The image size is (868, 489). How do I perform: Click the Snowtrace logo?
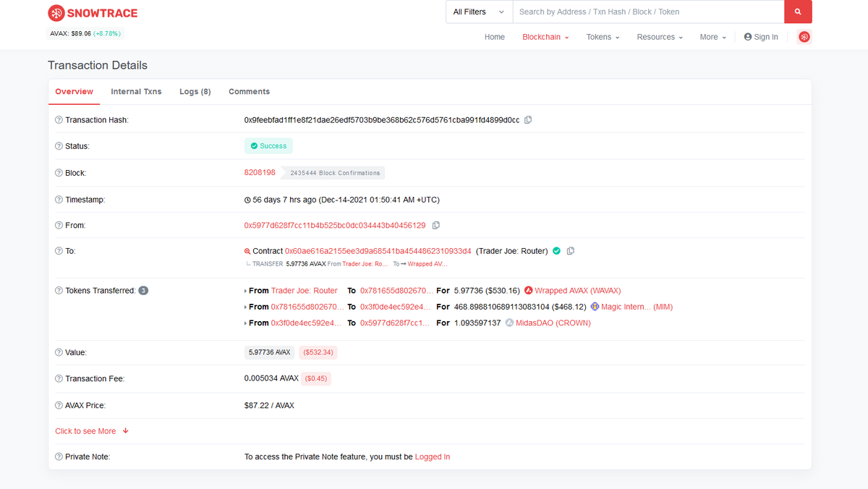[x=93, y=13]
